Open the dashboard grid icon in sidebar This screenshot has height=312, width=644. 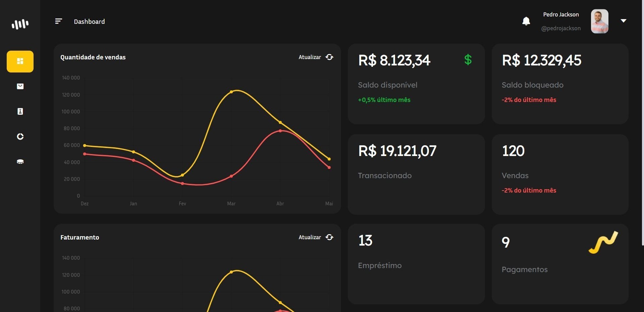click(20, 61)
